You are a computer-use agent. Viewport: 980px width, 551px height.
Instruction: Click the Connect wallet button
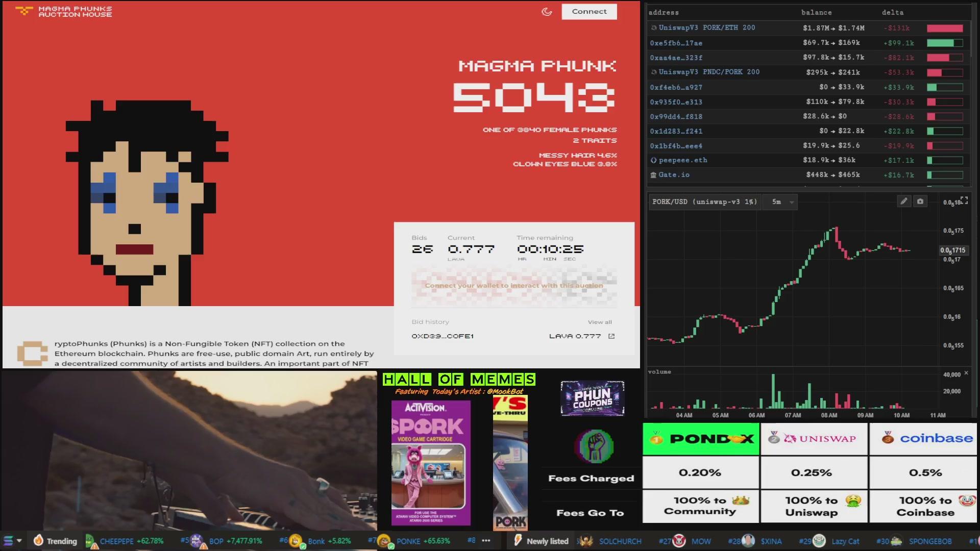click(x=589, y=11)
